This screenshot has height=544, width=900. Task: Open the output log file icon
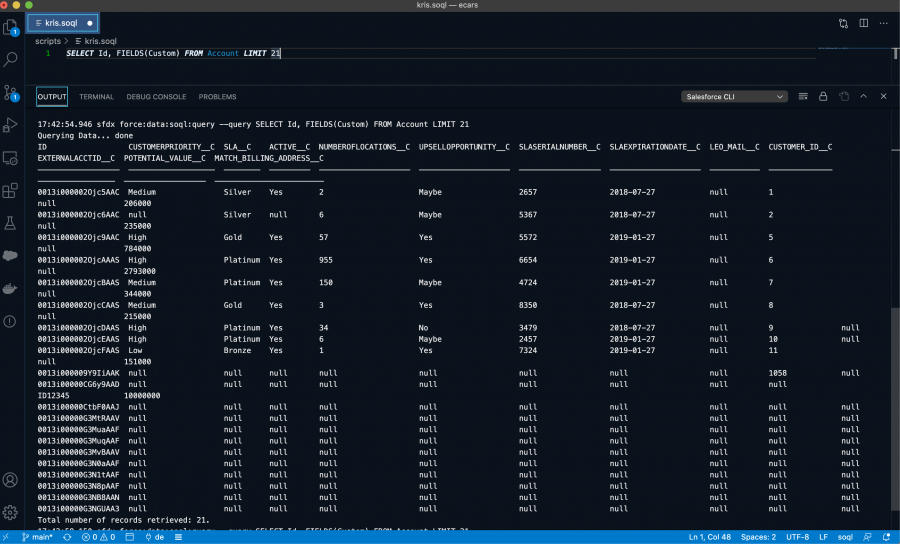click(844, 96)
